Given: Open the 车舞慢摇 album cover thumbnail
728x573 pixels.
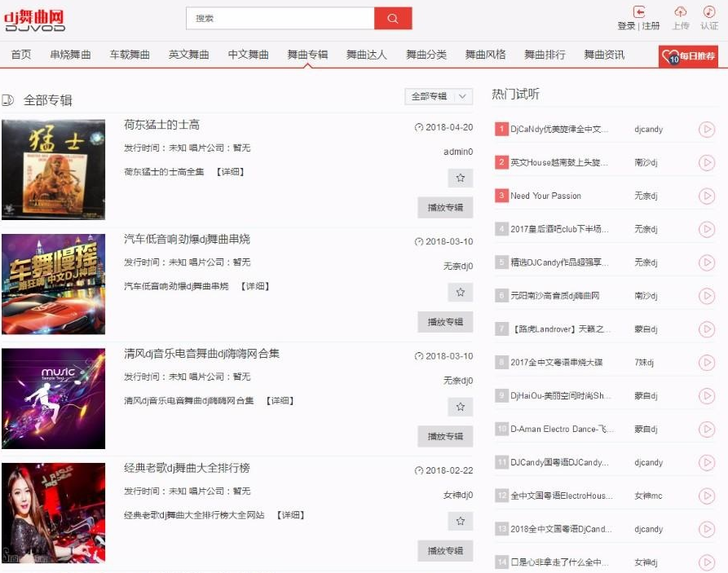Looking at the screenshot, I should point(54,284).
